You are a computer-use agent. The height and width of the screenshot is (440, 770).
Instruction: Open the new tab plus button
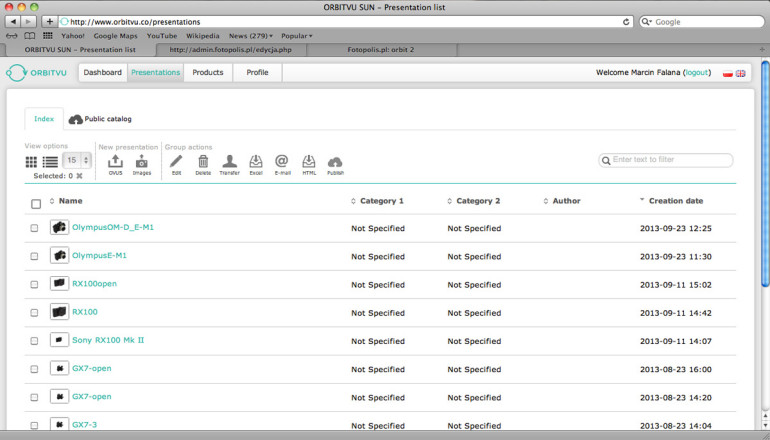pos(762,50)
